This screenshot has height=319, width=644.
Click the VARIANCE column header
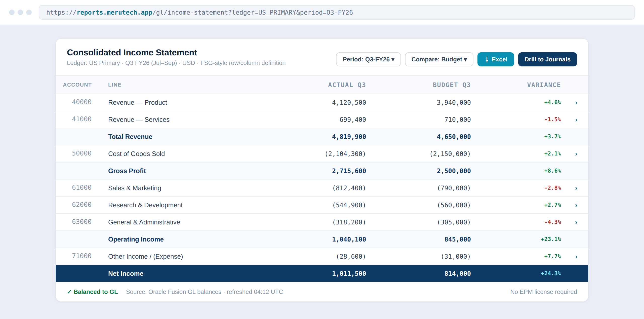(x=544, y=85)
